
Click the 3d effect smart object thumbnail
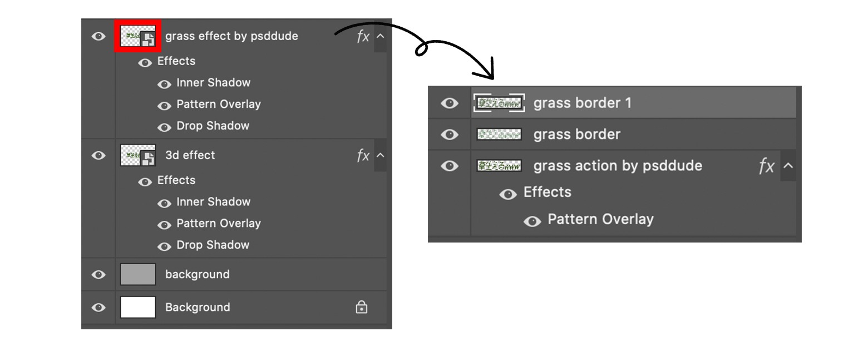pos(137,156)
